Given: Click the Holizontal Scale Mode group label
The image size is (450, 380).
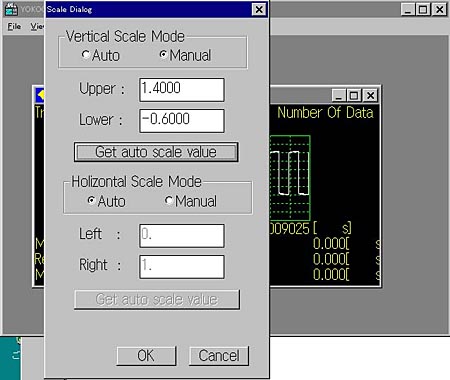Looking at the screenshot, I should (136, 182).
